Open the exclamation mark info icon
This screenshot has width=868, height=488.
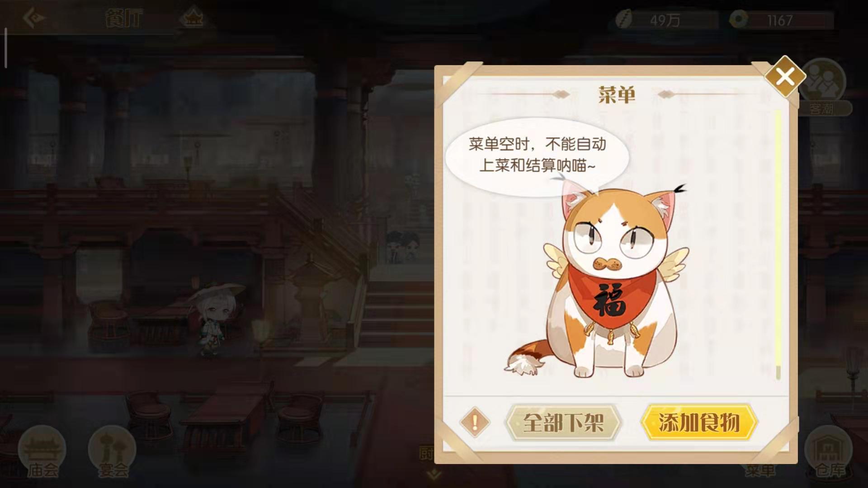click(x=475, y=422)
